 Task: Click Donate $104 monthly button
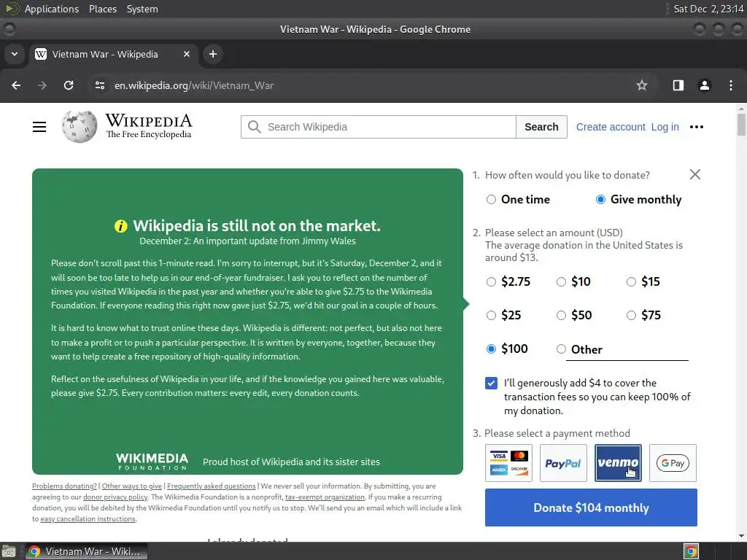click(591, 507)
